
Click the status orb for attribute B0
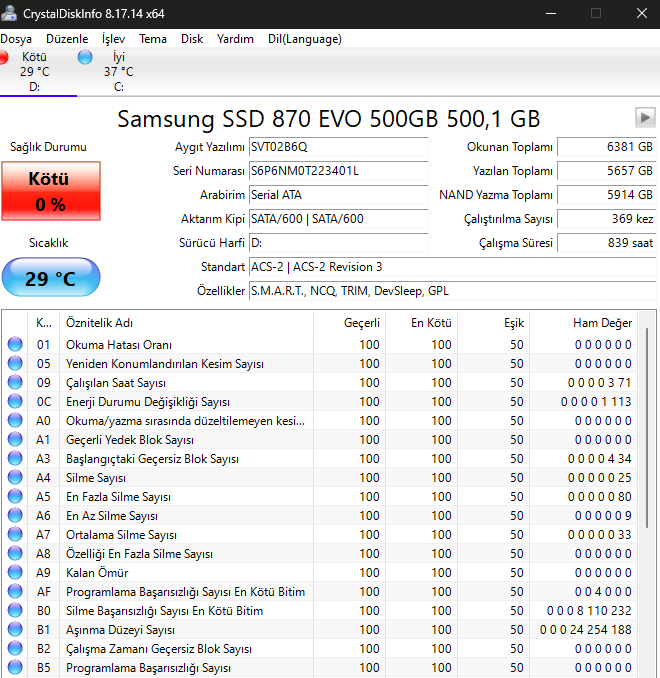(x=15, y=611)
